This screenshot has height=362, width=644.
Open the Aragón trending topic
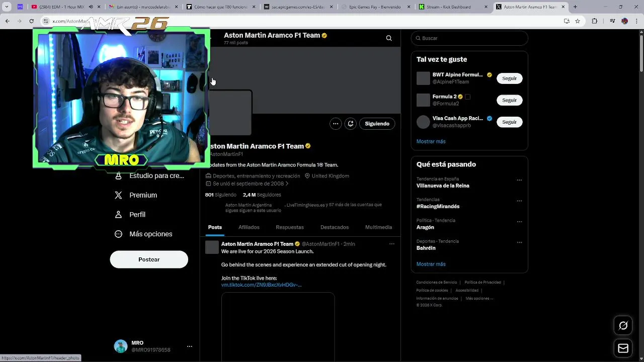pos(425,227)
